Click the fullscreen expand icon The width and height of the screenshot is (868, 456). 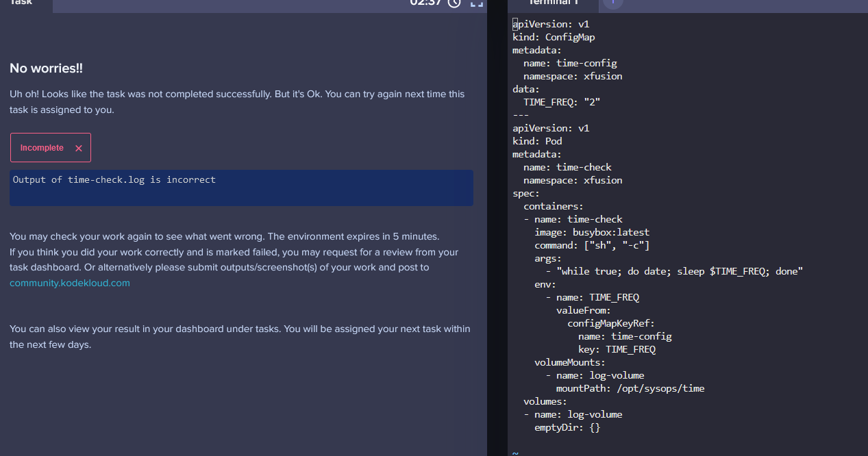click(477, 2)
